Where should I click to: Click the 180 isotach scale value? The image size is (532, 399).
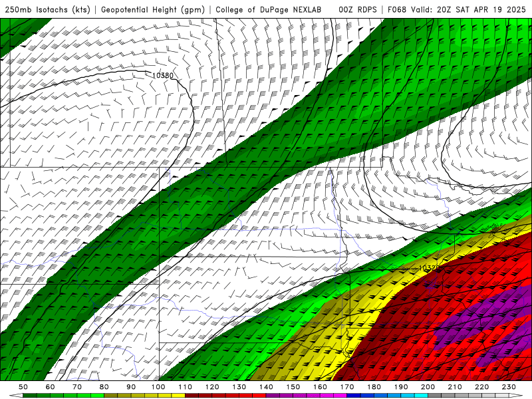point(374,387)
